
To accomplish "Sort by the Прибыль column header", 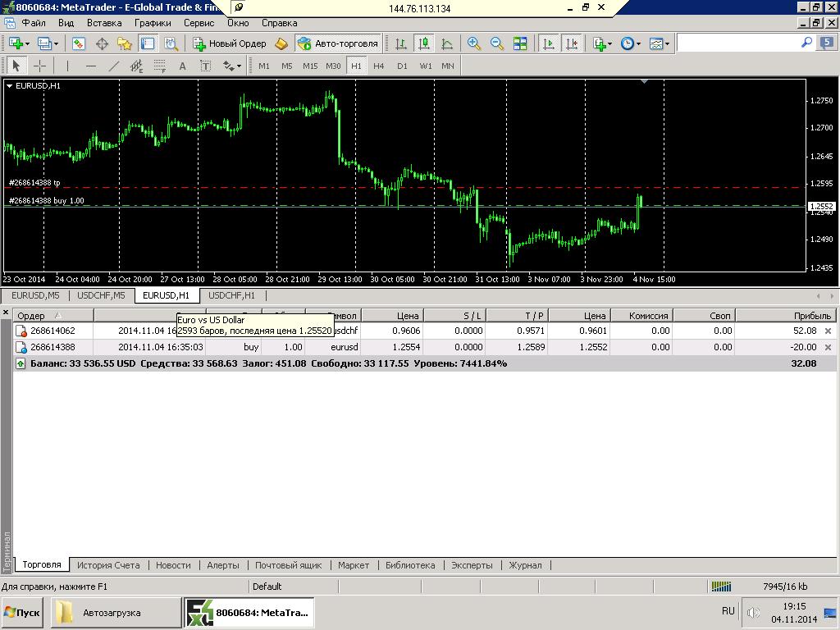I will pos(785,316).
